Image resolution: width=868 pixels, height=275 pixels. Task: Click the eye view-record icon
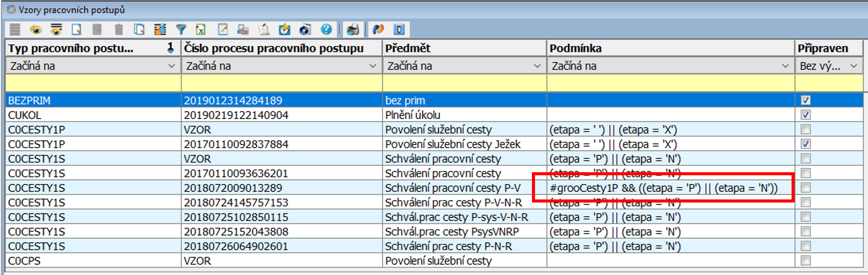[x=36, y=30]
